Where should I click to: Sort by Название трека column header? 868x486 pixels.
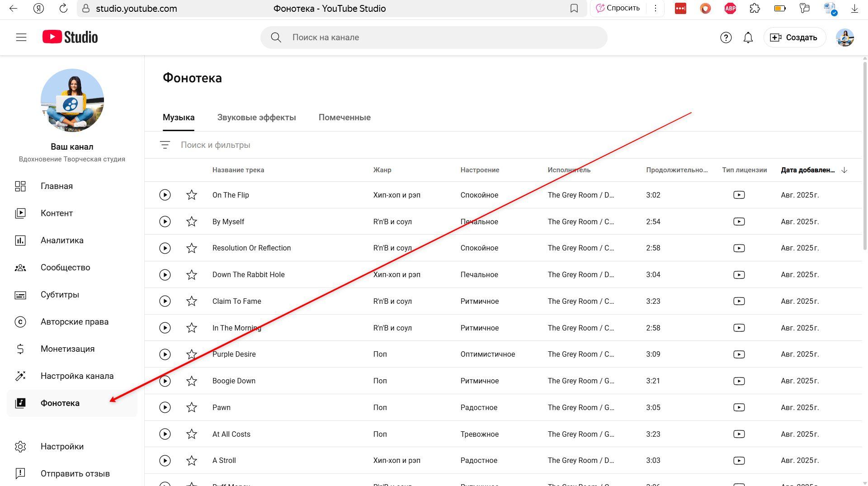point(238,170)
